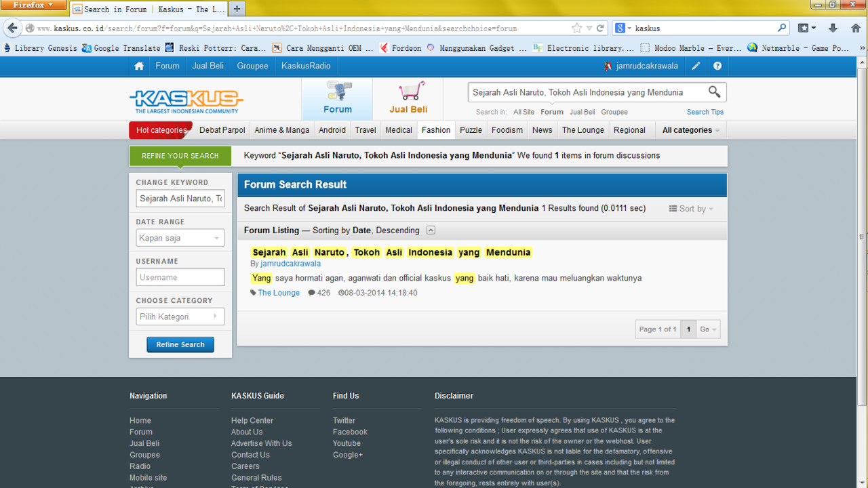Bookmark this page with the star icon
Screen dimensions: 868x488
click(x=576, y=28)
